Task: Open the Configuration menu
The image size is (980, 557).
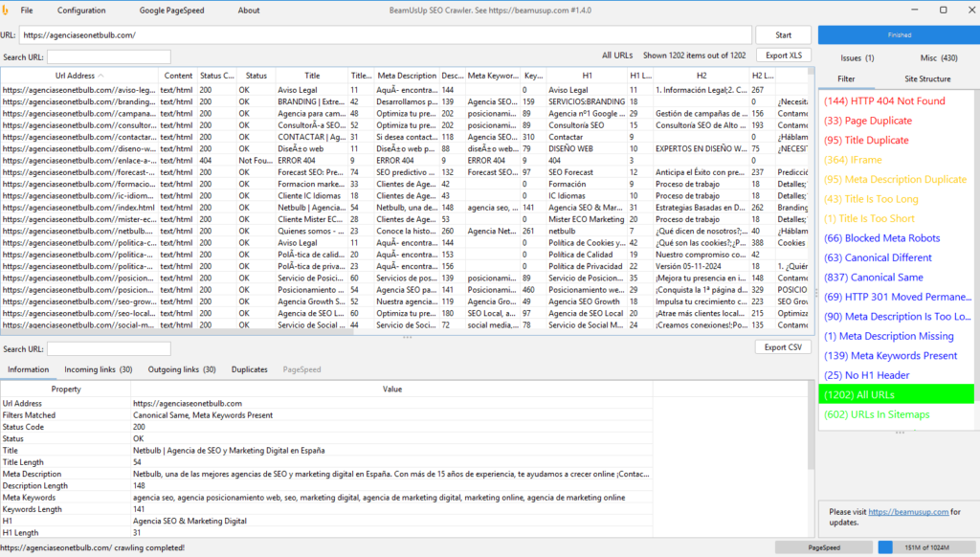Action: tap(81, 11)
